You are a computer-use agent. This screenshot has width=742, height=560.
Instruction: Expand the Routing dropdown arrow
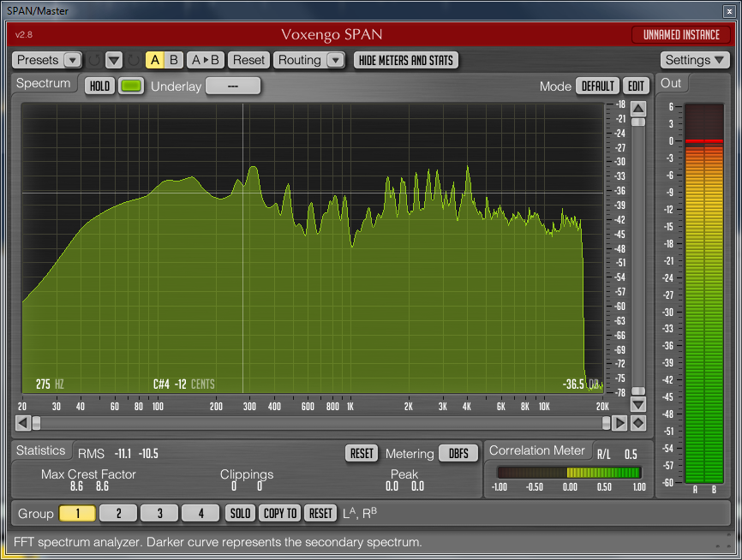click(x=336, y=60)
